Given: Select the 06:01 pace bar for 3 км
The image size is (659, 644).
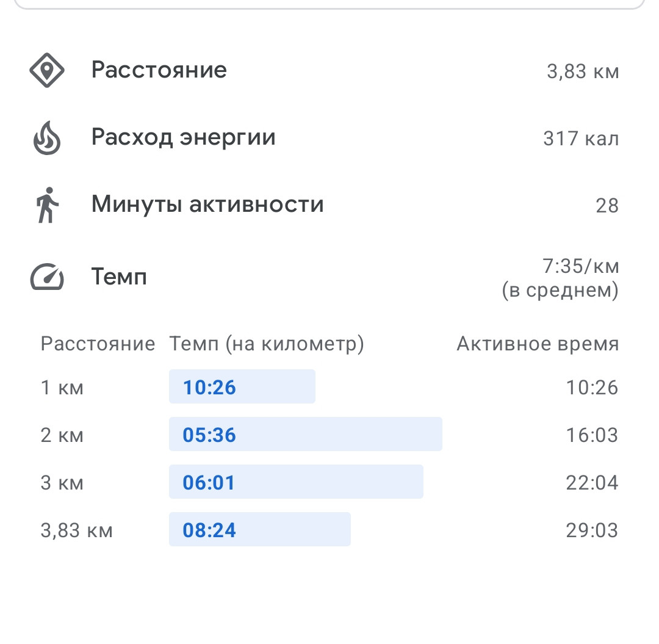Looking at the screenshot, I should [x=296, y=482].
